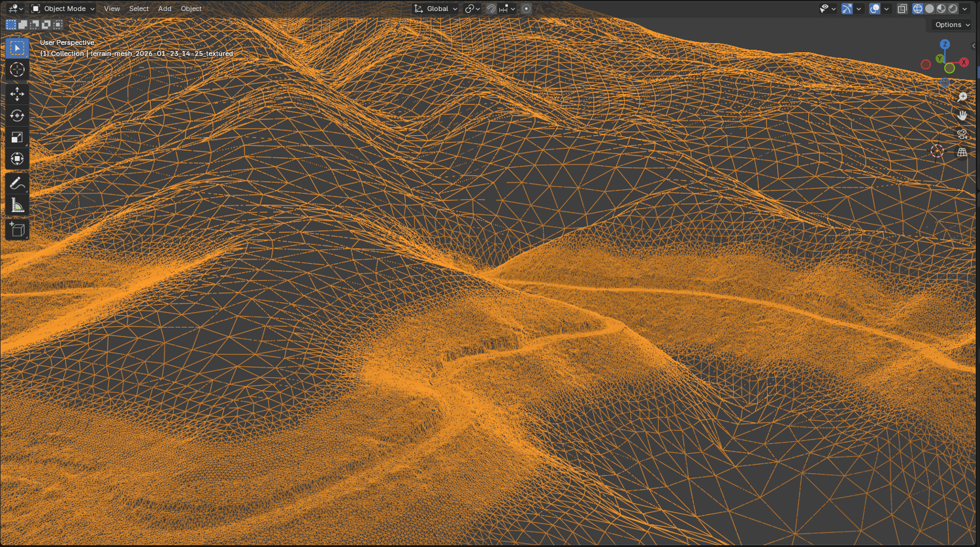The height and width of the screenshot is (547, 980).
Task: Set selection mode to subtract selection
Action: 35,25
